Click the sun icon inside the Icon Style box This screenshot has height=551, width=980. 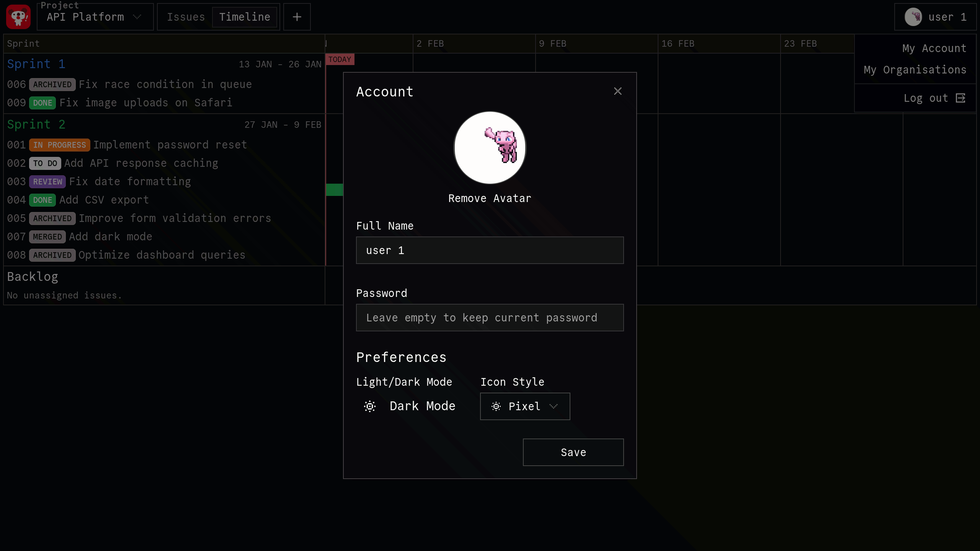pos(496,406)
